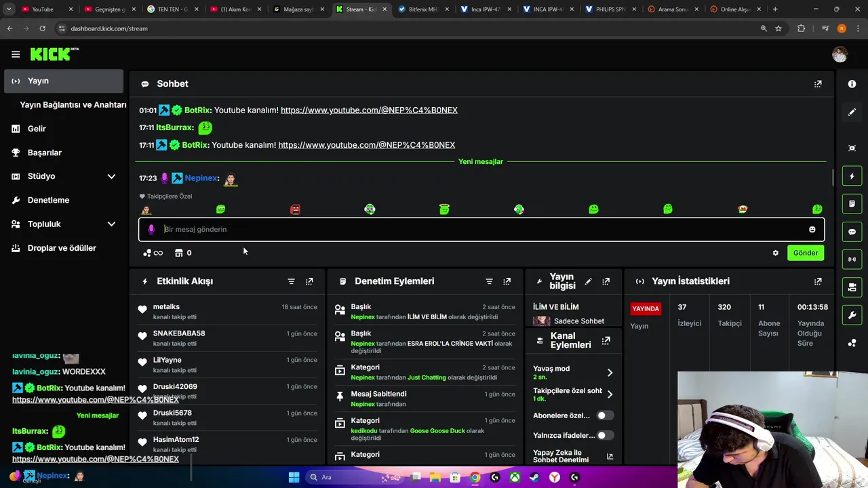Open the browser tab list dropdown

click(x=9, y=9)
